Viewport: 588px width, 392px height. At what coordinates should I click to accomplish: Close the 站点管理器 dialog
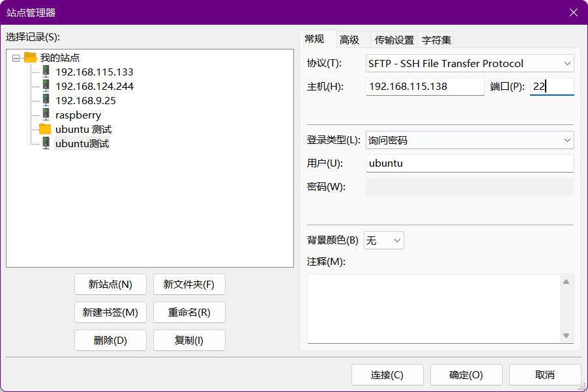tap(573, 12)
